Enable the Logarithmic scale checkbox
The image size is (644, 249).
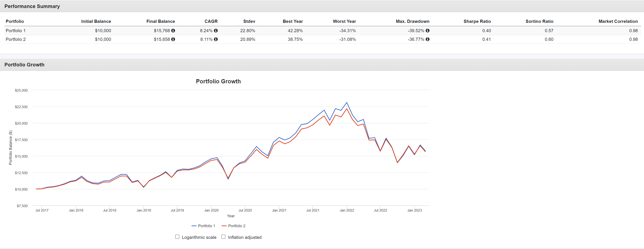[177, 237]
